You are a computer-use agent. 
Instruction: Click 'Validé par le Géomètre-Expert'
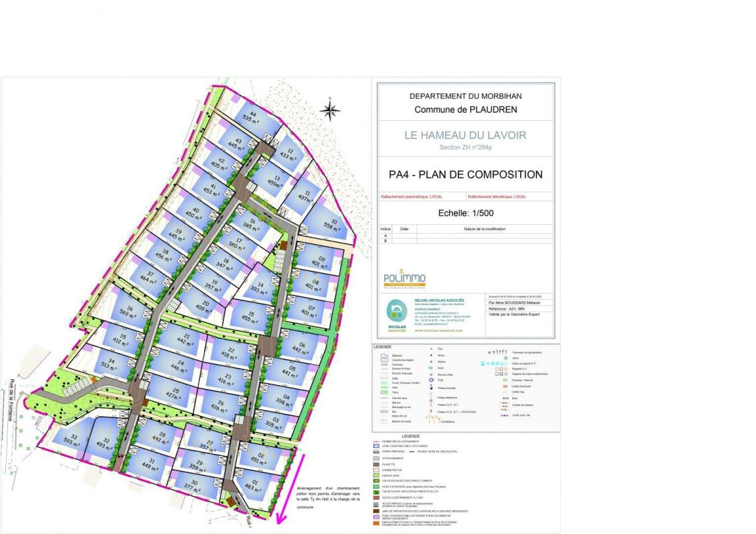514,314
